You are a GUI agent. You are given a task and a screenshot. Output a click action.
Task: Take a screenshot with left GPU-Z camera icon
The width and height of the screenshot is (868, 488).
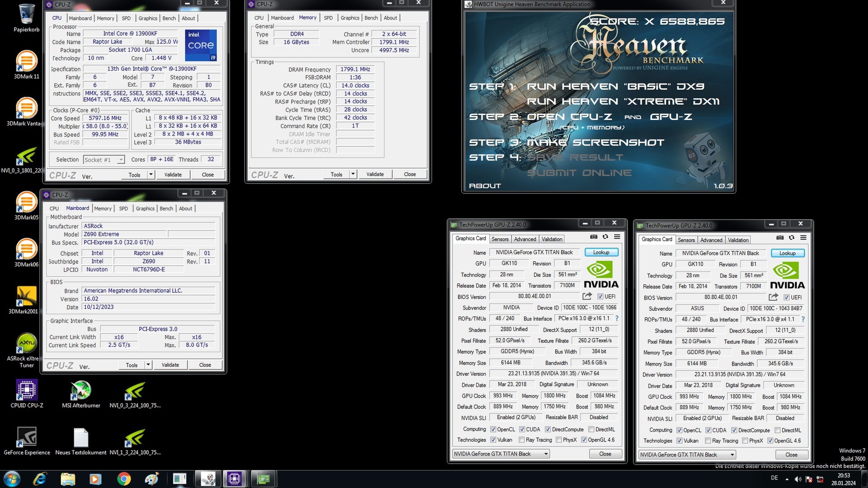click(x=594, y=237)
